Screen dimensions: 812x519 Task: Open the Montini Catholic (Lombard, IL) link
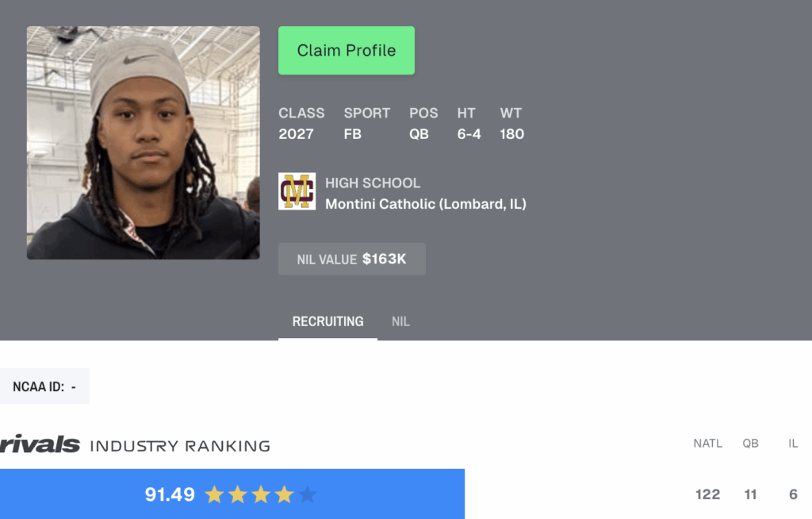point(425,204)
